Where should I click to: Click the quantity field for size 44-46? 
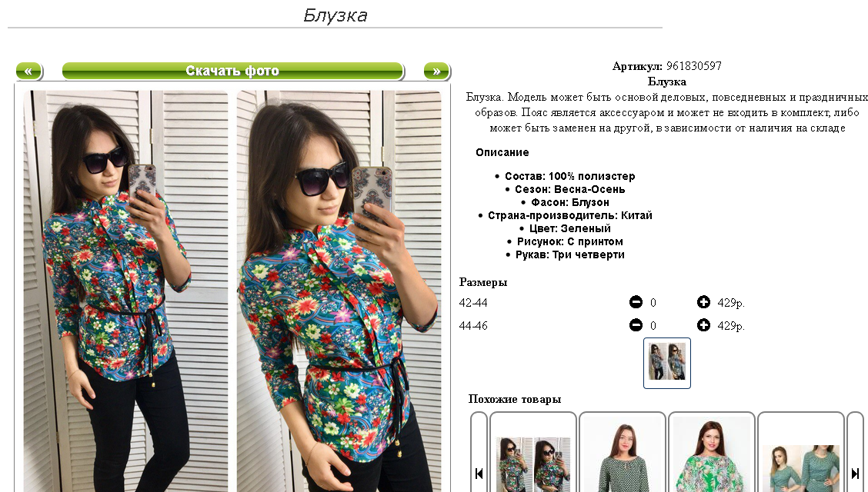(653, 326)
